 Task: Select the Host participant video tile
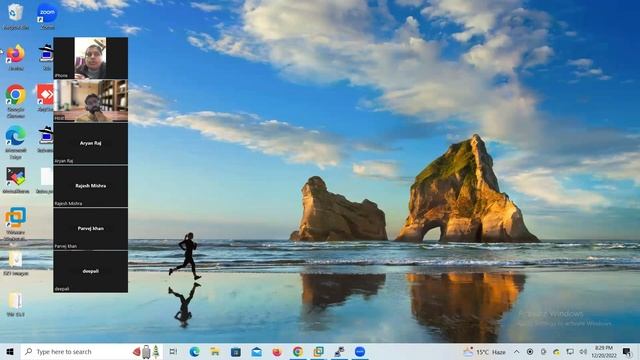click(91, 101)
